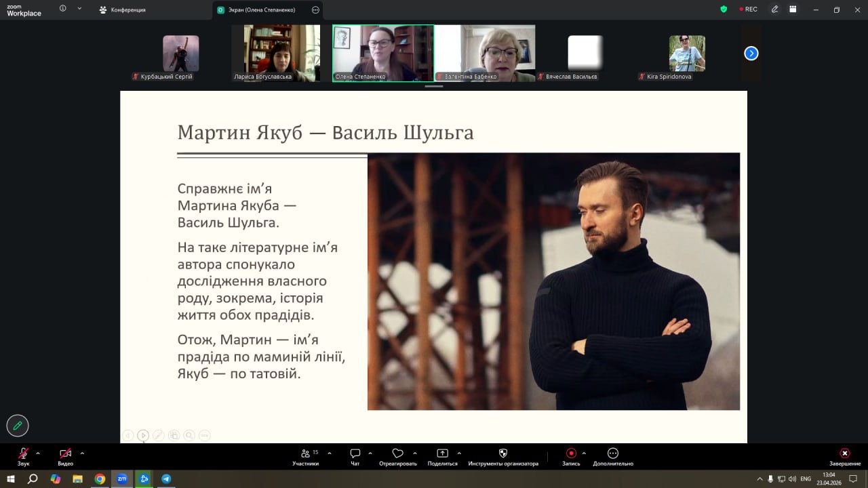Open the Чат panel
This screenshot has height=488, width=868.
click(355, 454)
